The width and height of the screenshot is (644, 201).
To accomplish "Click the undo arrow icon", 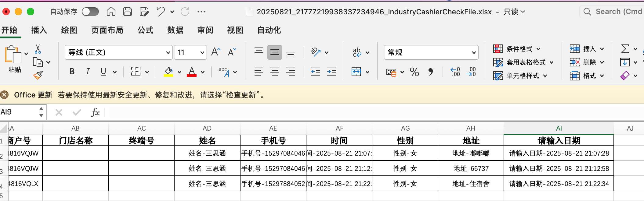I will point(161,12).
